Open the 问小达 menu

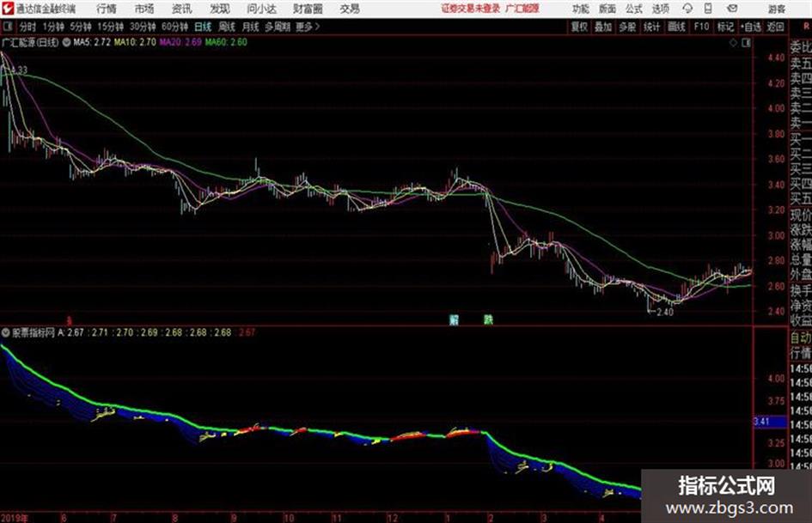261,9
